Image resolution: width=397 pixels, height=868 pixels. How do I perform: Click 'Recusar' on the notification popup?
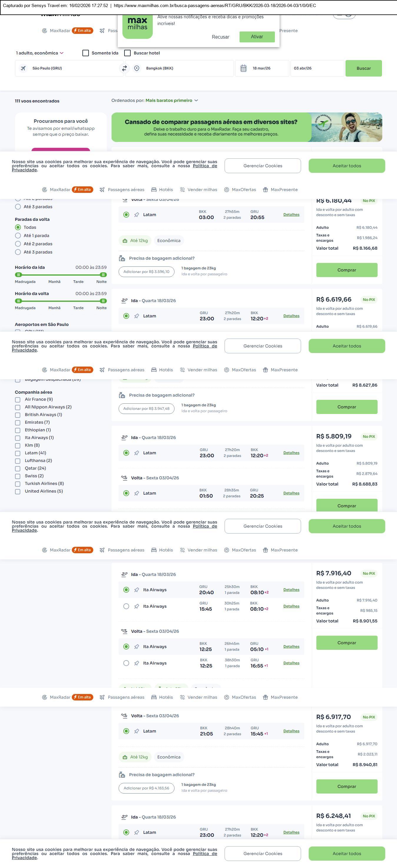pos(220,37)
